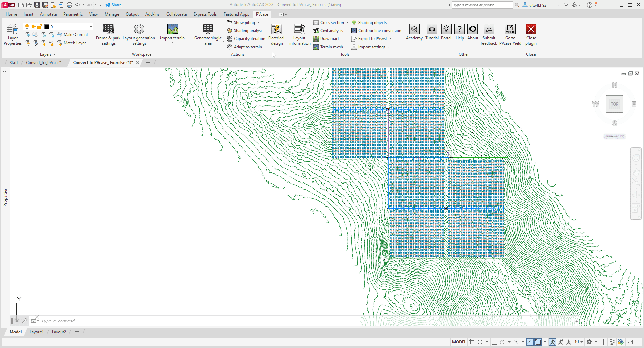644x348 pixels.
Task: Click the keyword search box
Action: click(x=482, y=5)
